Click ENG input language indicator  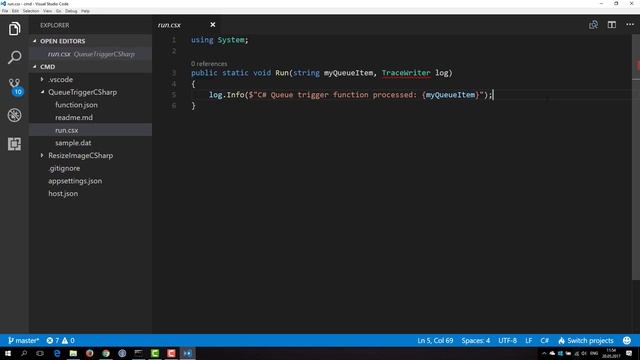click(x=594, y=353)
